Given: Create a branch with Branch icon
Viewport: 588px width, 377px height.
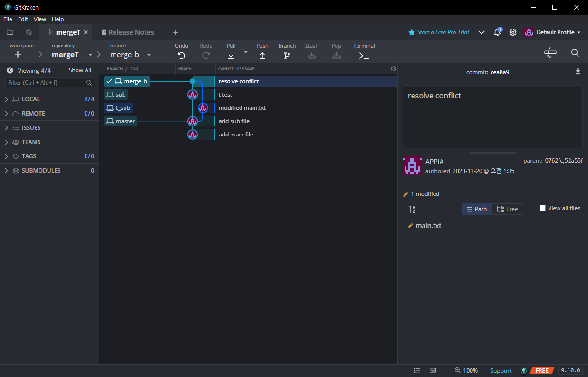Looking at the screenshot, I should [x=287, y=56].
